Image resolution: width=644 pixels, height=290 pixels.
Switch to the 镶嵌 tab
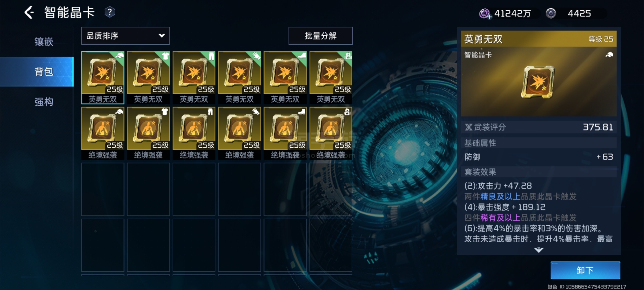coord(44,42)
